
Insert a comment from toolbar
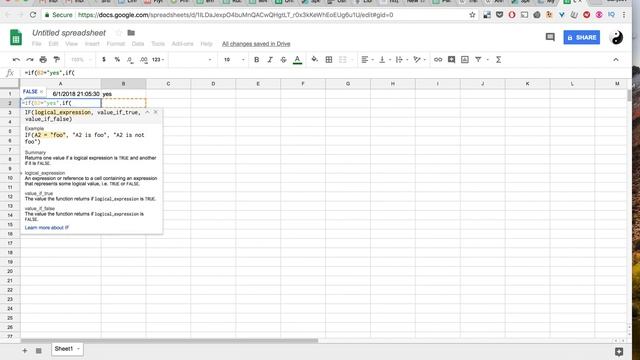point(451,60)
